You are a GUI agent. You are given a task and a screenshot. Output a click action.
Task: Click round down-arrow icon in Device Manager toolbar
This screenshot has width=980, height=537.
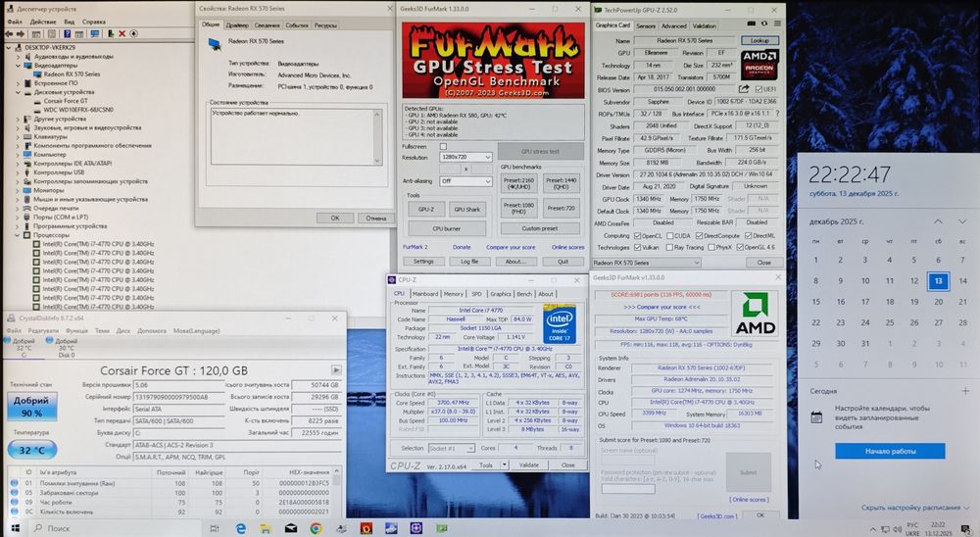133,33
